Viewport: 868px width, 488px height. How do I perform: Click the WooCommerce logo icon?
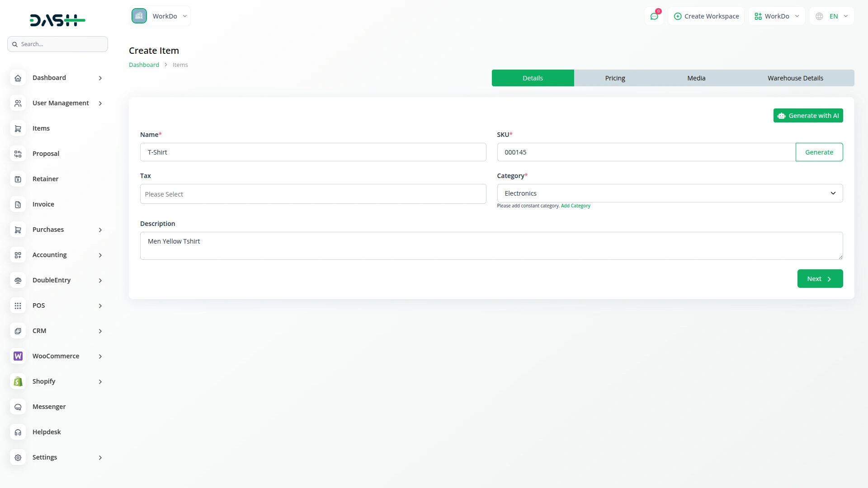tap(18, 357)
